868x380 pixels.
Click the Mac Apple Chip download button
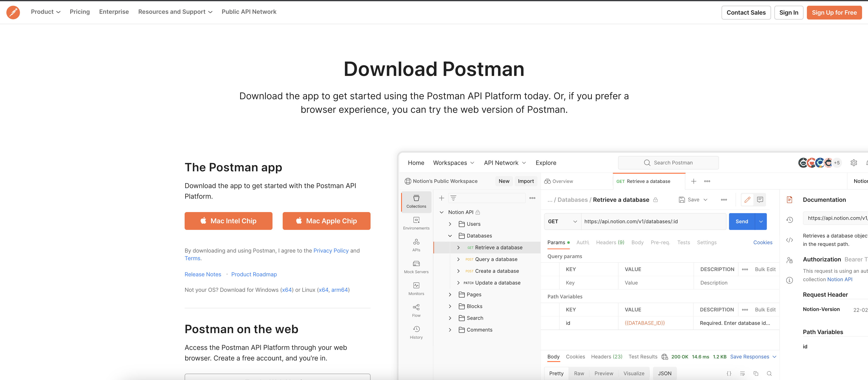click(327, 221)
